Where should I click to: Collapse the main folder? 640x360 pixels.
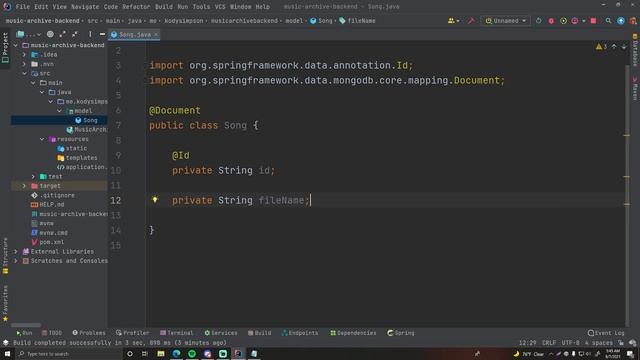click(33, 83)
